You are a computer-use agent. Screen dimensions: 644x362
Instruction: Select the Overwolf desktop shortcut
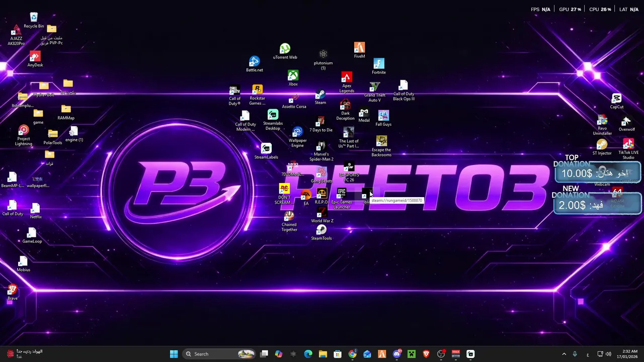point(626,124)
